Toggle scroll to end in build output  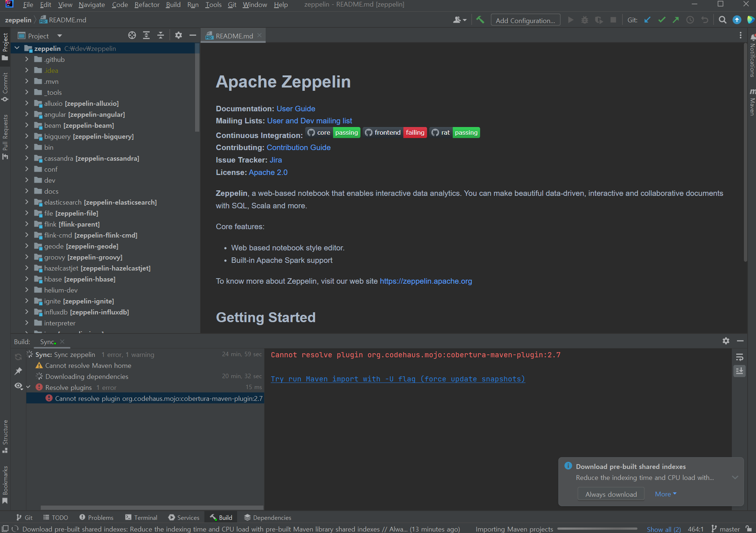(739, 371)
